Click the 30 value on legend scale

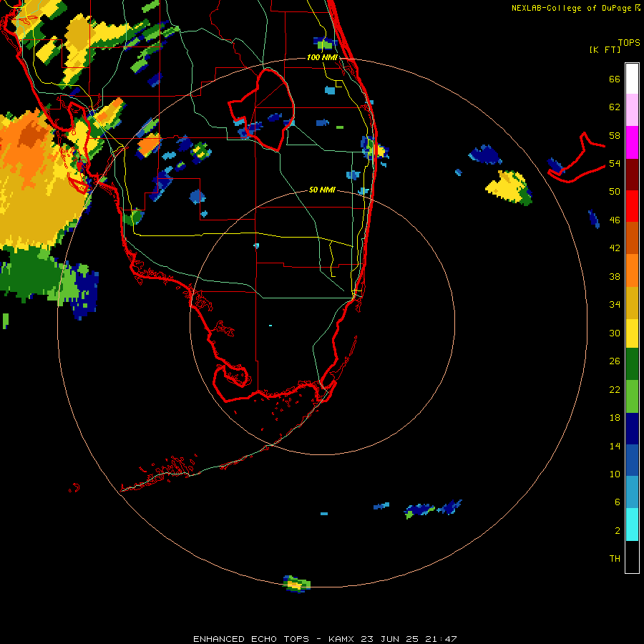coord(615,333)
